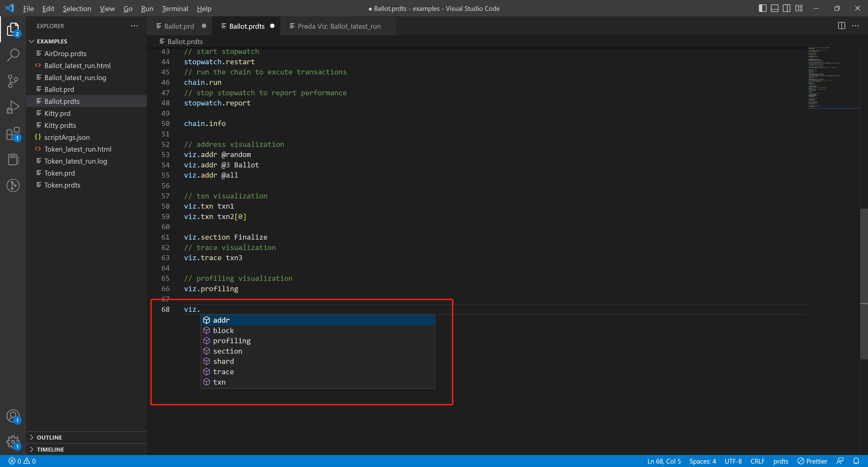Toggle Secondary Side Bar visibility
The height and width of the screenshot is (467, 868).
[x=787, y=8]
